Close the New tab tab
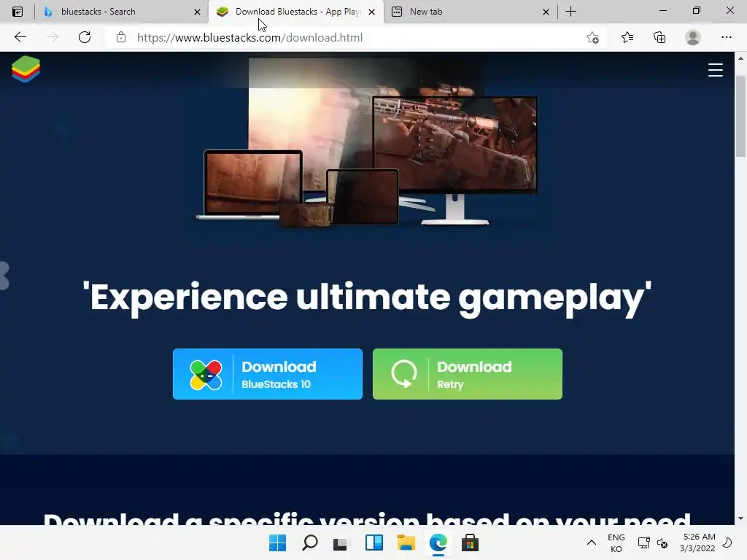 coord(546,12)
